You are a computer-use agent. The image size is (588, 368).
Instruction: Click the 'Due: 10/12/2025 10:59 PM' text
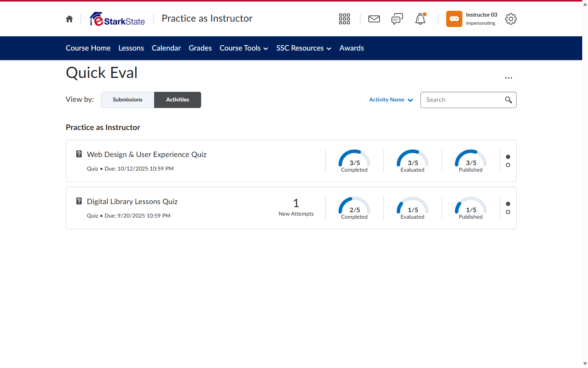point(139,169)
